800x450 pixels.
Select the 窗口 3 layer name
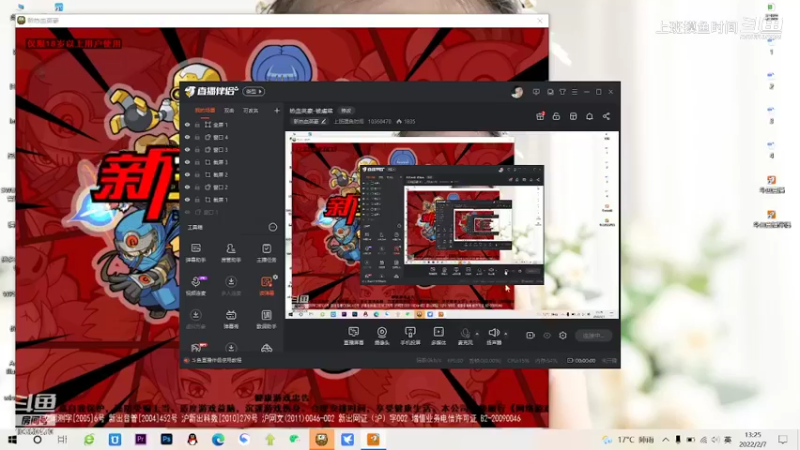tap(220, 149)
